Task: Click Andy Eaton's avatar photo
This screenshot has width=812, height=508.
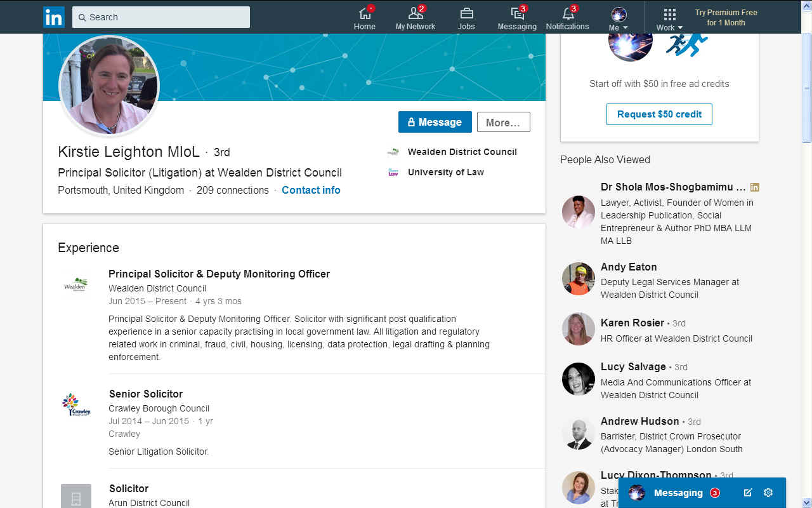Action: pos(578,279)
